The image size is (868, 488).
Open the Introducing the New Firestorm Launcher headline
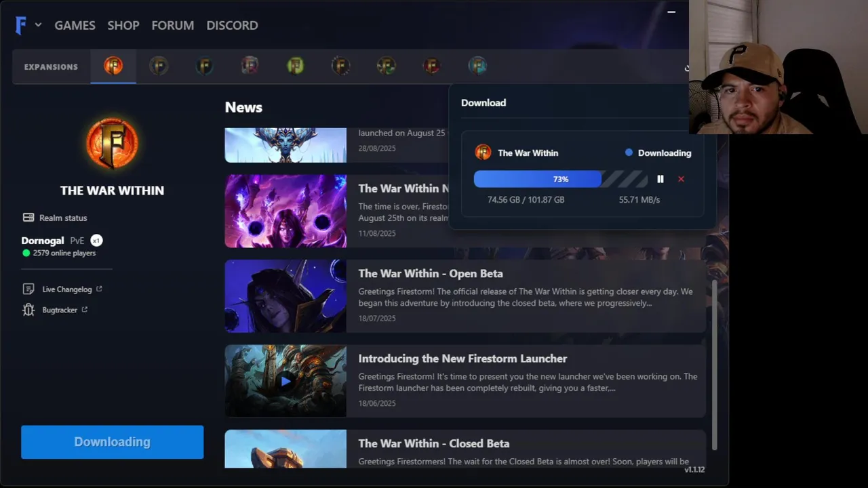[x=462, y=359]
